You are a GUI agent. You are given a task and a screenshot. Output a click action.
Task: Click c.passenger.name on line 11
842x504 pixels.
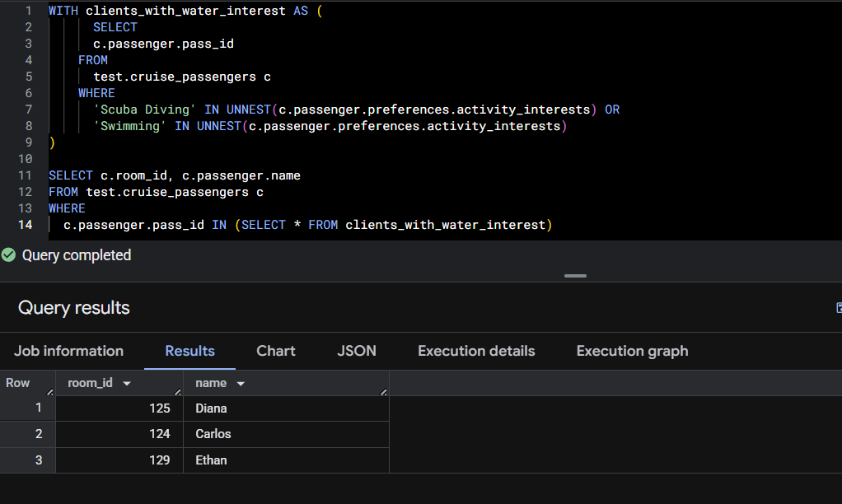(x=241, y=175)
